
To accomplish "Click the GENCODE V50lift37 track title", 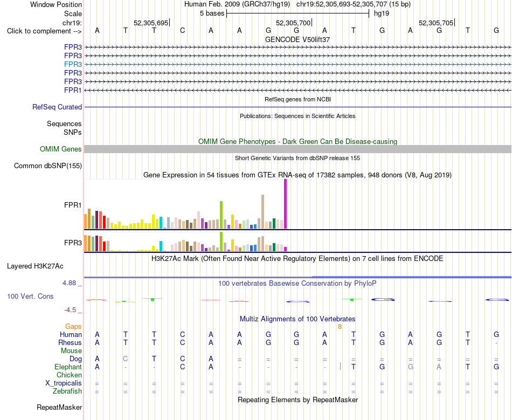I will (x=297, y=39).
